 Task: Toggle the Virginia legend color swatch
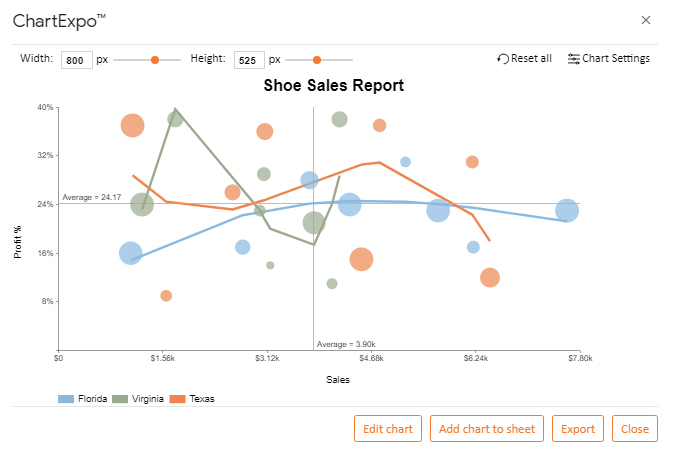[120, 399]
